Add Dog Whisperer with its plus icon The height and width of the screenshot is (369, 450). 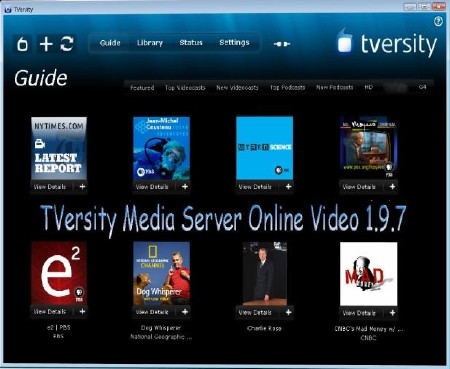pos(185,312)
